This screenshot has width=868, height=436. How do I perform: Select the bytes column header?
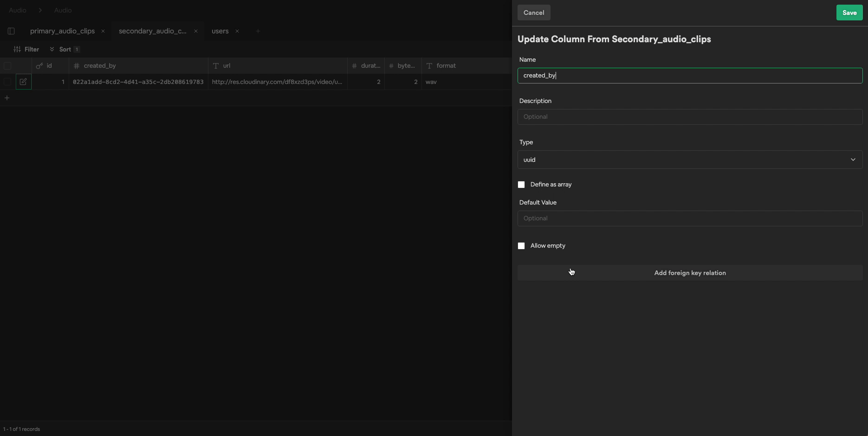pyautogui.click(x=403, y=66)
